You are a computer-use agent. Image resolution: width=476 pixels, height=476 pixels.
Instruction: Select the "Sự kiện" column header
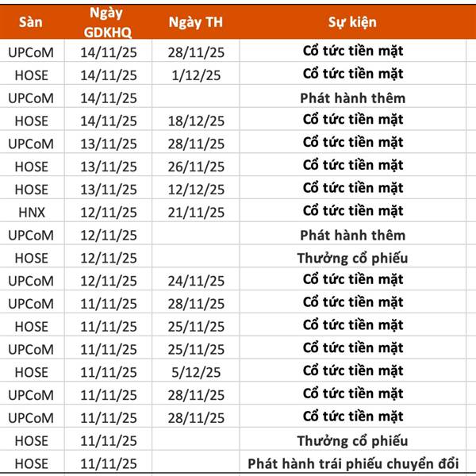coord(353,22)
